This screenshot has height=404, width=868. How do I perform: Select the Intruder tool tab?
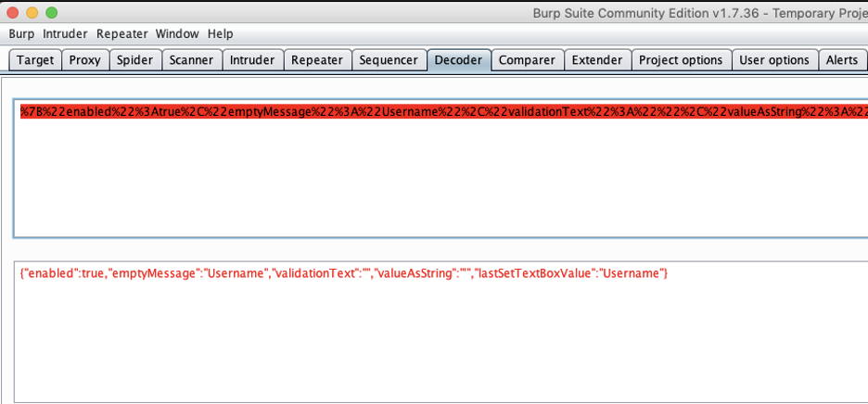(x=252, y=60)
